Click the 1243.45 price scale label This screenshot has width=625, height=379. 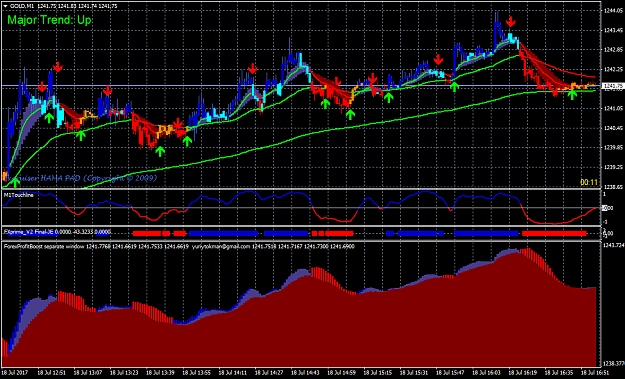(613, 30)
